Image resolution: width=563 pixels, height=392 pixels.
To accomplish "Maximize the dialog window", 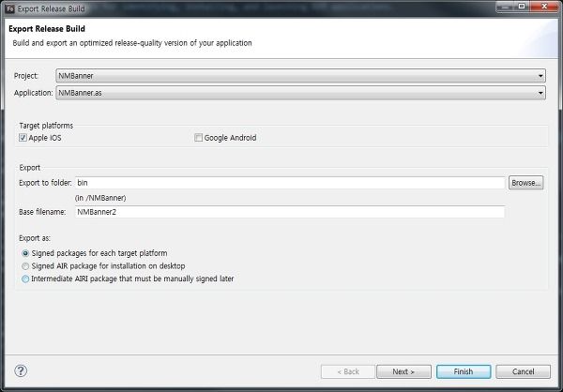I will click(522, 7).
